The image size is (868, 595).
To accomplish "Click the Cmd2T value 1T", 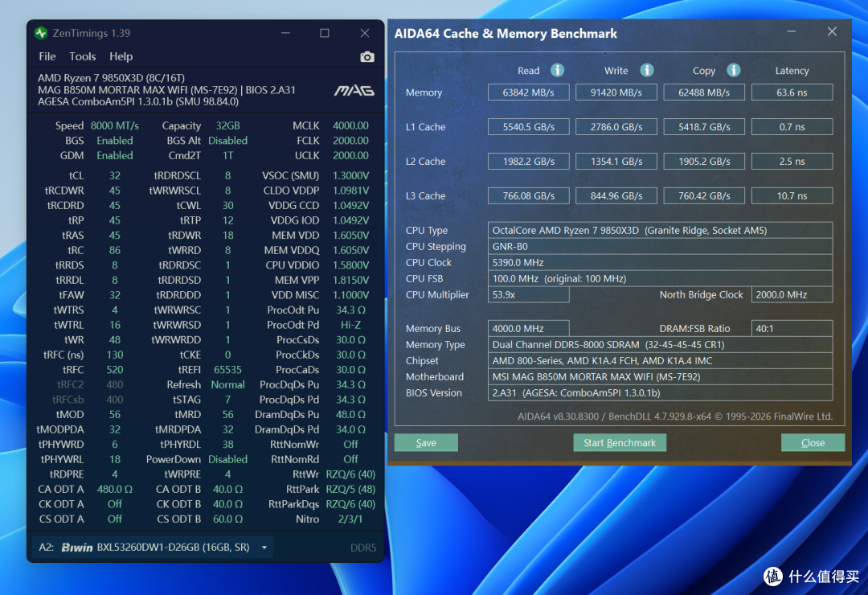I will coord(227,156).
